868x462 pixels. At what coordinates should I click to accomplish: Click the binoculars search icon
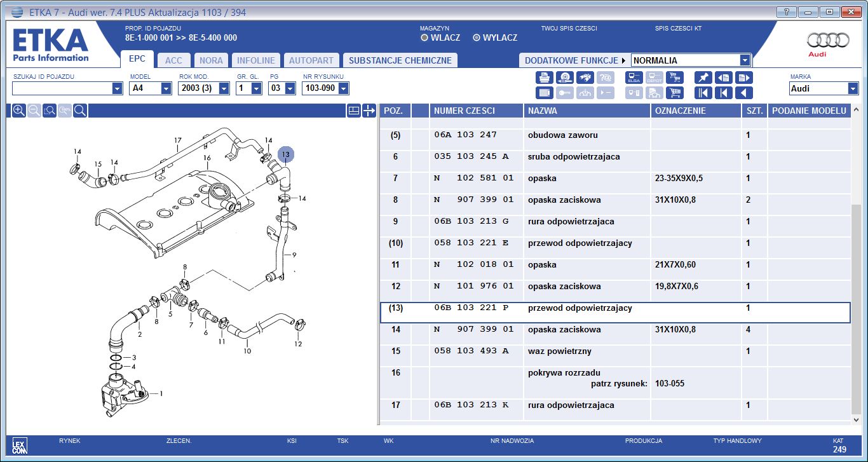pos(585,78)
